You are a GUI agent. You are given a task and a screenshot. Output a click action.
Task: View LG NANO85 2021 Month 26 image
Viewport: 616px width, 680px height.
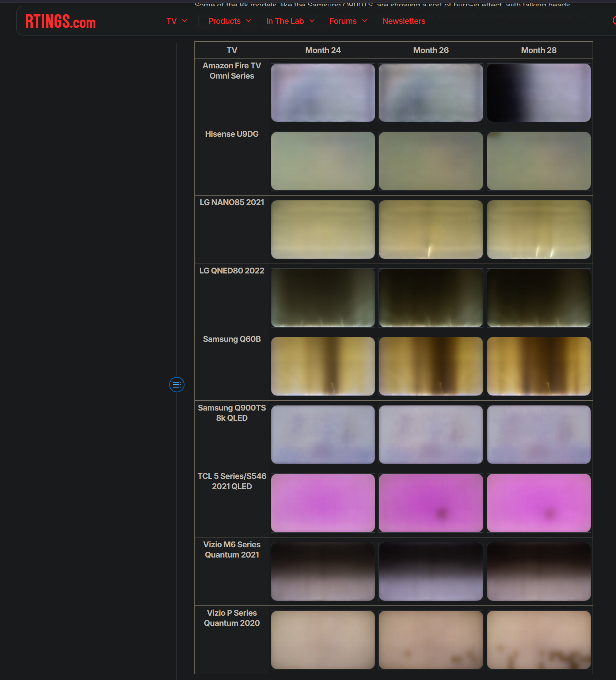pos(431,229)
